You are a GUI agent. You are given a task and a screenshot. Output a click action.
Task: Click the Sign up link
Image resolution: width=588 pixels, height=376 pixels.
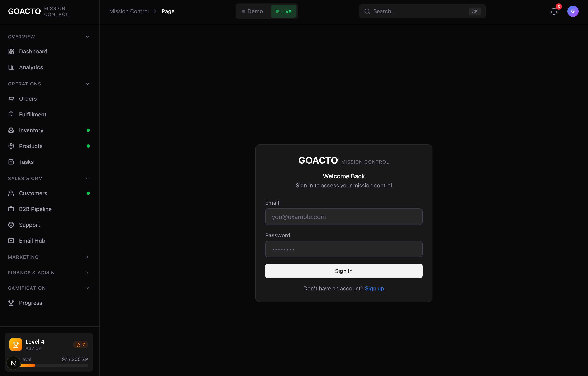click(x=374, y=289)
